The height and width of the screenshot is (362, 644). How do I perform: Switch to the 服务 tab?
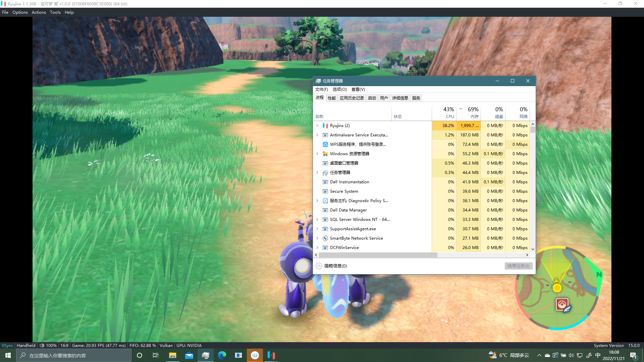[416, 98]
